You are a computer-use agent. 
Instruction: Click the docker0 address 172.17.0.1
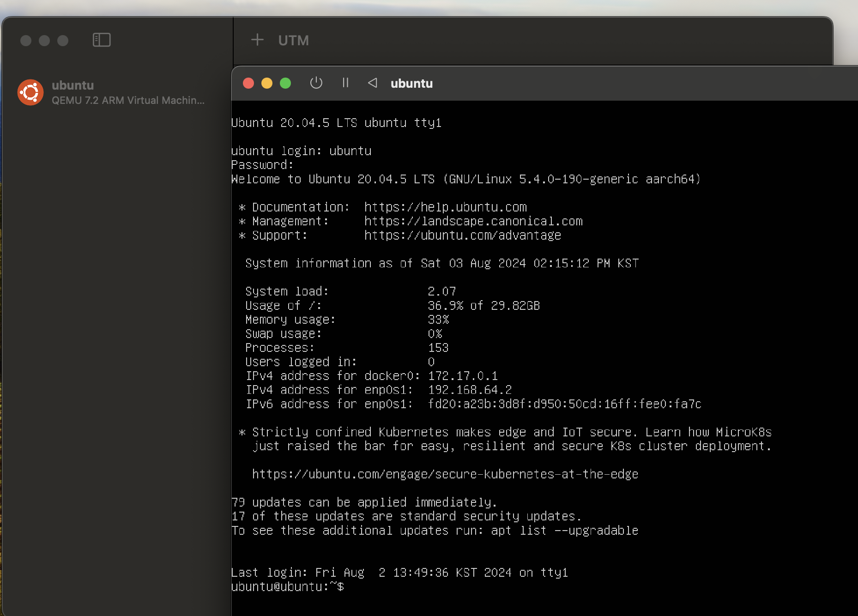pos(463,376)
